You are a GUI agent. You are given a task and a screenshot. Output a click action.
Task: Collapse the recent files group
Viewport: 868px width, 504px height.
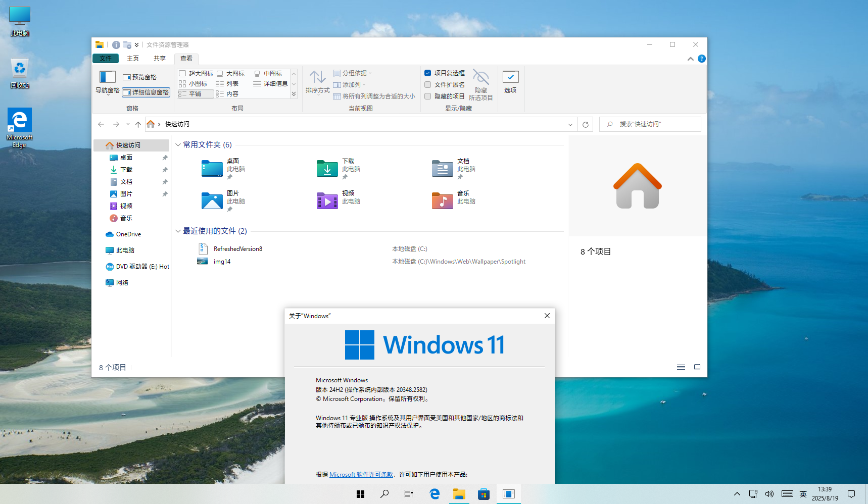click(x=178, y=231)
